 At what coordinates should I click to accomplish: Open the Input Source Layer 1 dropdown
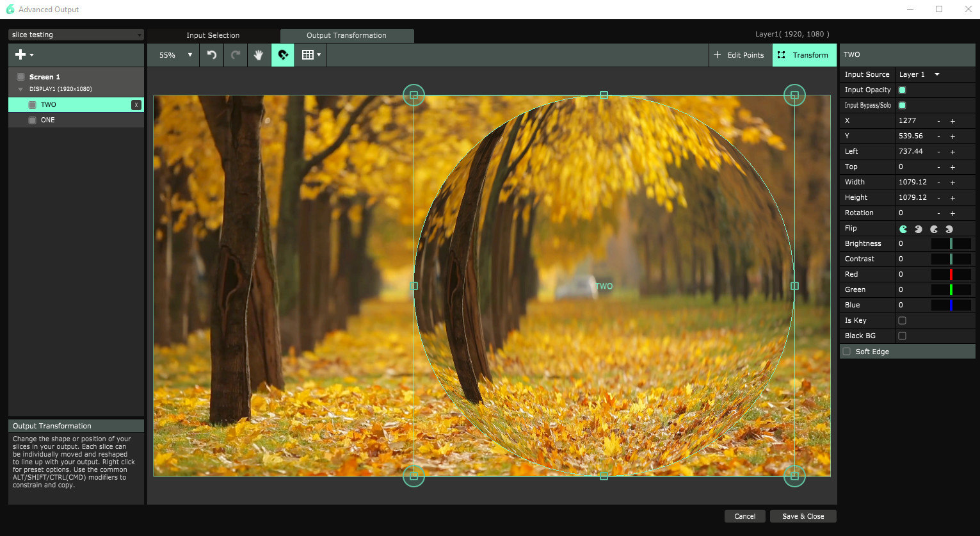click(919, 74)
